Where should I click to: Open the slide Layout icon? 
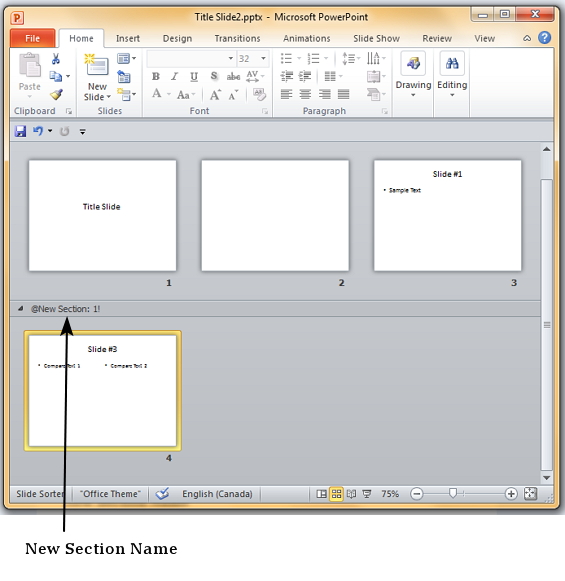tap(123, 59)
